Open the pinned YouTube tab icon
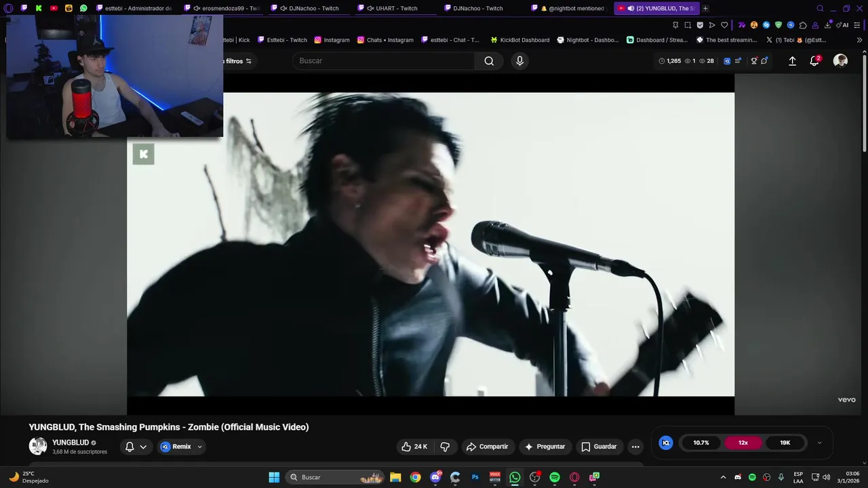 point(54,8)
